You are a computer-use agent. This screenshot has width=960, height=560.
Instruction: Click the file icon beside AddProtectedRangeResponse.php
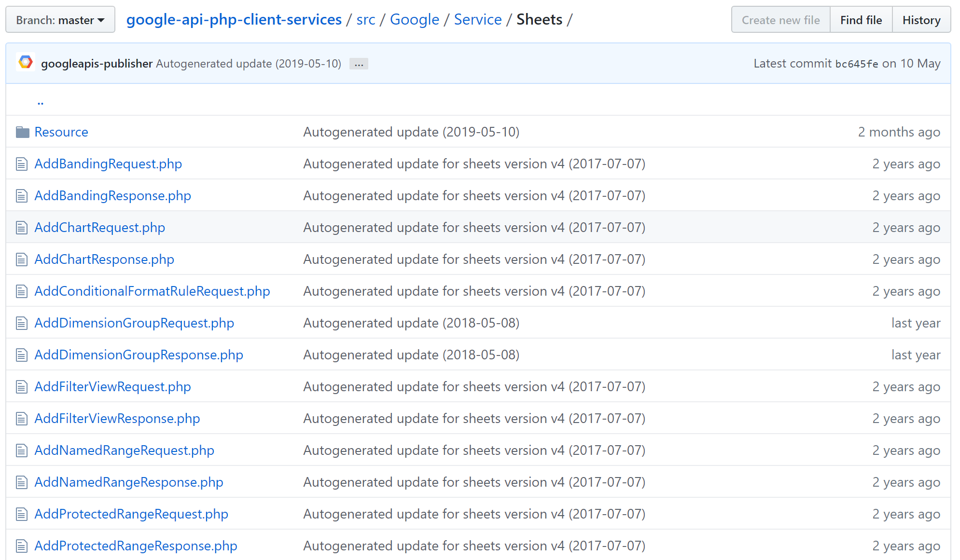click(22, 546)
